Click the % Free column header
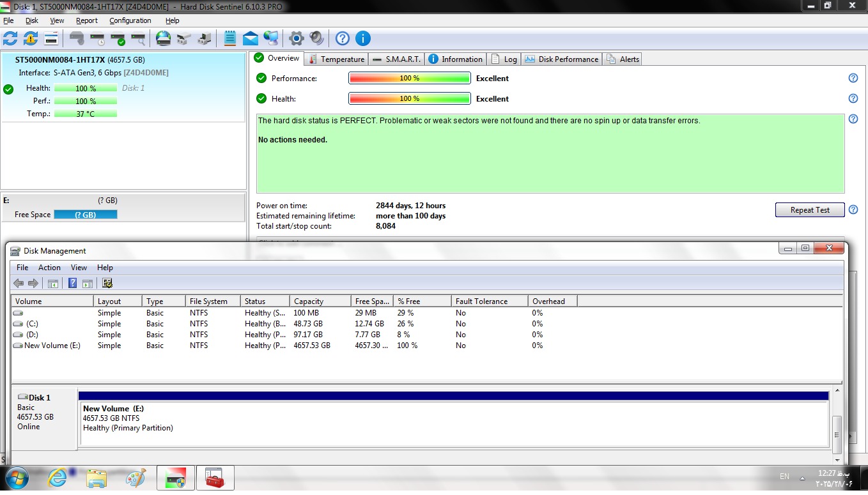This screenshot has height=495, width=868. (422, 301)
